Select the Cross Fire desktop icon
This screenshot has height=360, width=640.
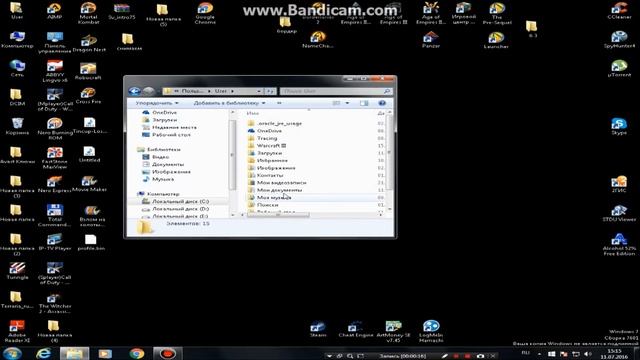(x=88, y=96)
